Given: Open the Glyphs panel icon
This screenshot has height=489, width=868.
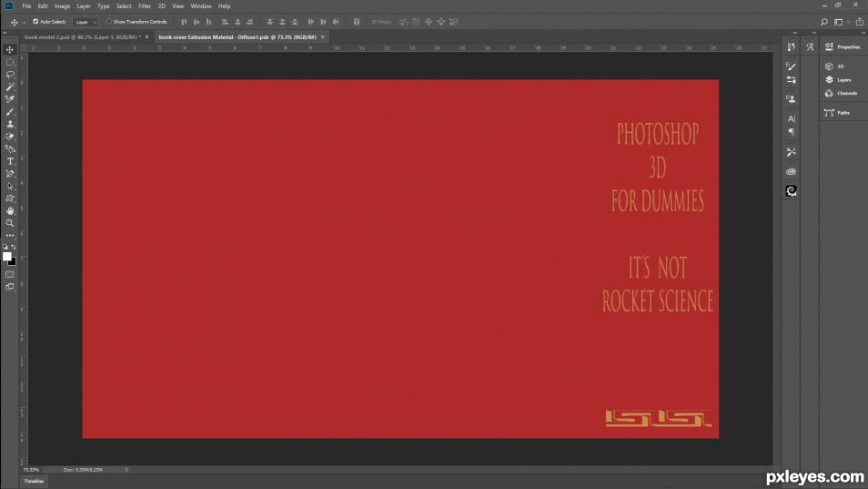Looking at the screenshot, I should click(x=810, y=47).
